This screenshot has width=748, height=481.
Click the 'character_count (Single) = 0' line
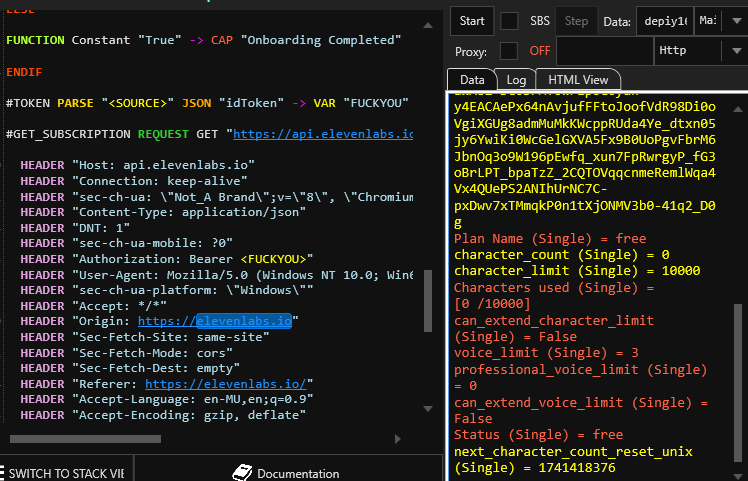(x=561, y=254)
